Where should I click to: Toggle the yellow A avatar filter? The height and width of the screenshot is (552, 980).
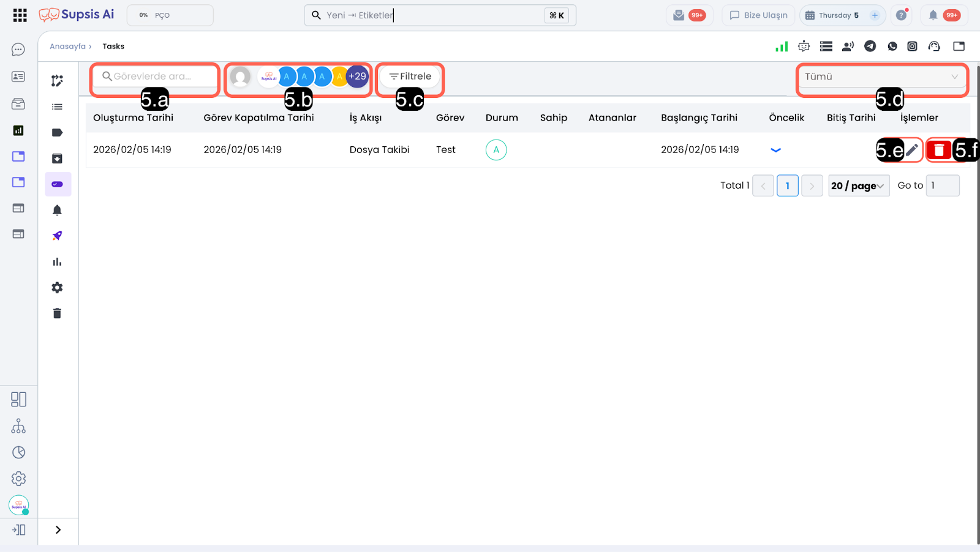(x=339, y=77)
